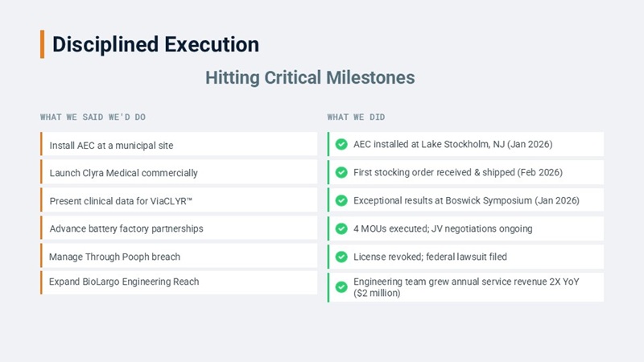Click Present clinical data for ViaCLYR card

pos(179,200)
